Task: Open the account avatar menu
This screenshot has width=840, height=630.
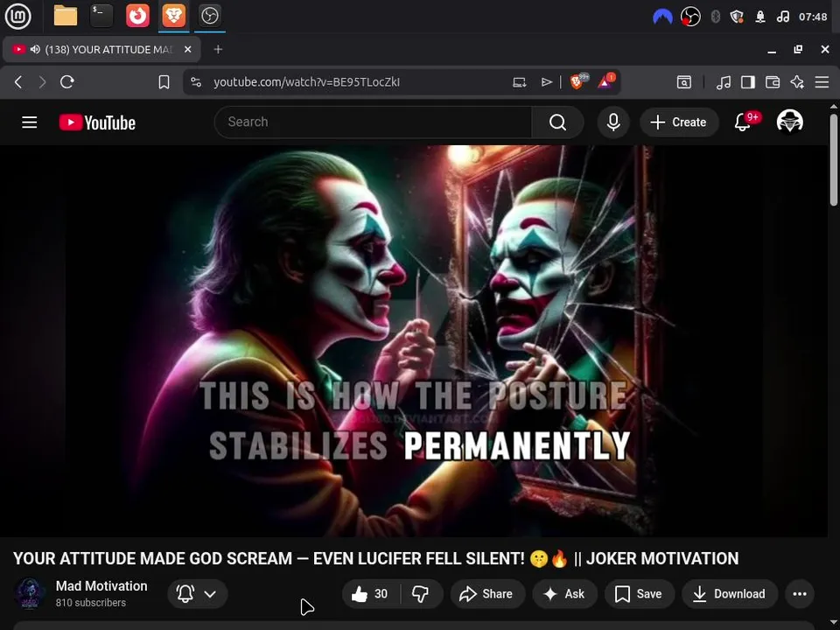Action: [x=789, y=122]
